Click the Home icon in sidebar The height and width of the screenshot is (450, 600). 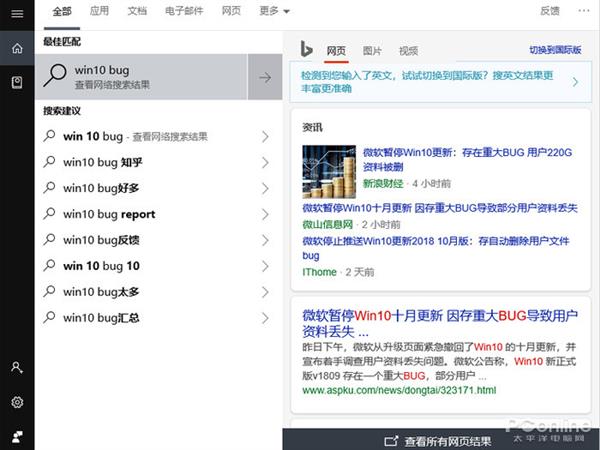click(x=16, y=48)
